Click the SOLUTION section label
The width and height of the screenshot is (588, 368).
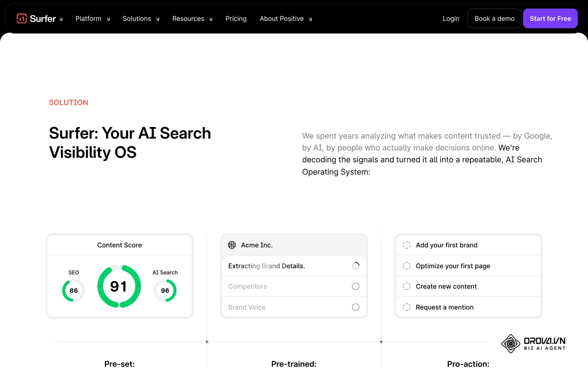click(68, 103)
